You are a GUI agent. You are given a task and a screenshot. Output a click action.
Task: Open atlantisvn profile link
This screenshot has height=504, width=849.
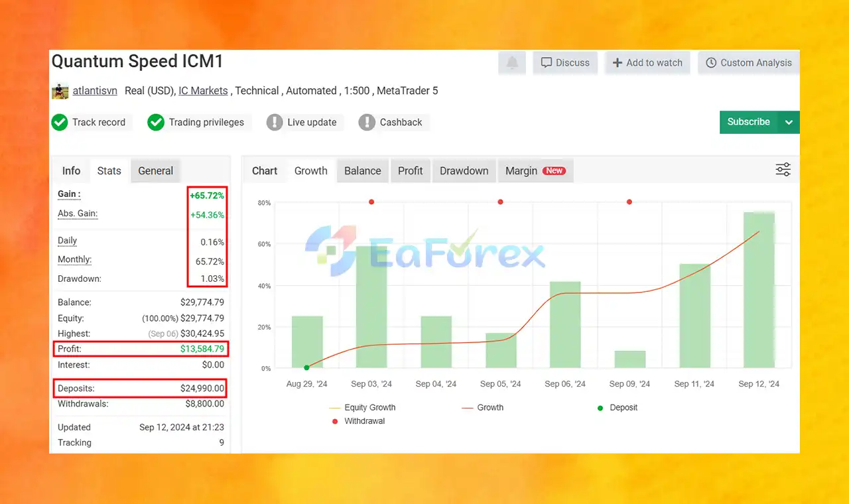tap(95, 91)
